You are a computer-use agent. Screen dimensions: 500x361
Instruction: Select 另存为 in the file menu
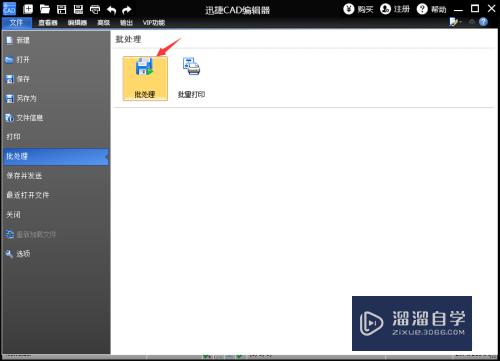click(55, 98)
